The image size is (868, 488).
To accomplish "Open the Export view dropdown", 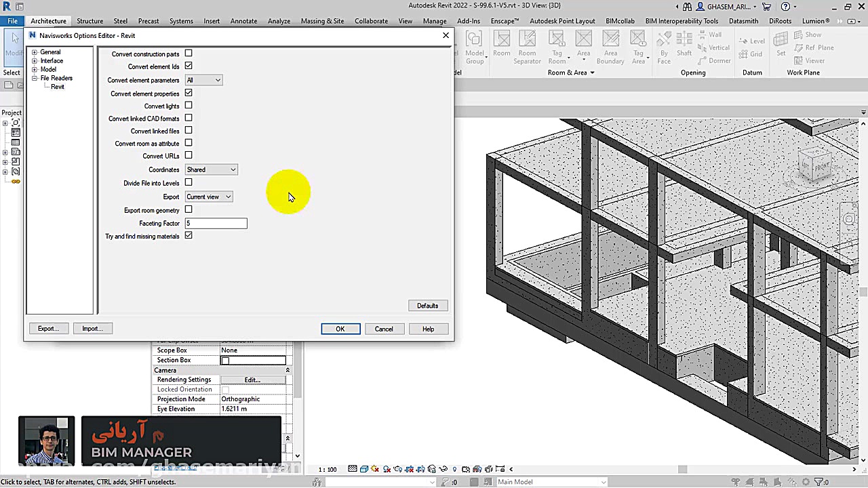I will coord(209,197).
